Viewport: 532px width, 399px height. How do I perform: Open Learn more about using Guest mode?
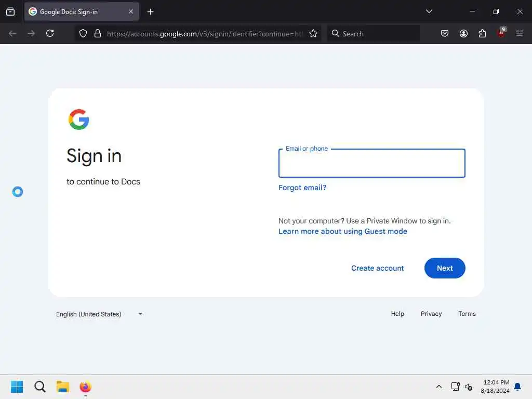point(343,231)
